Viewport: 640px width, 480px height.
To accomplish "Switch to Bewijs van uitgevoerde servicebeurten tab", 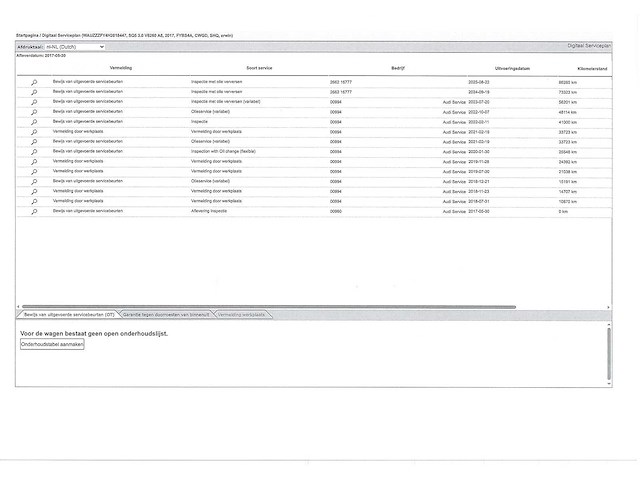I will [69, 314].
